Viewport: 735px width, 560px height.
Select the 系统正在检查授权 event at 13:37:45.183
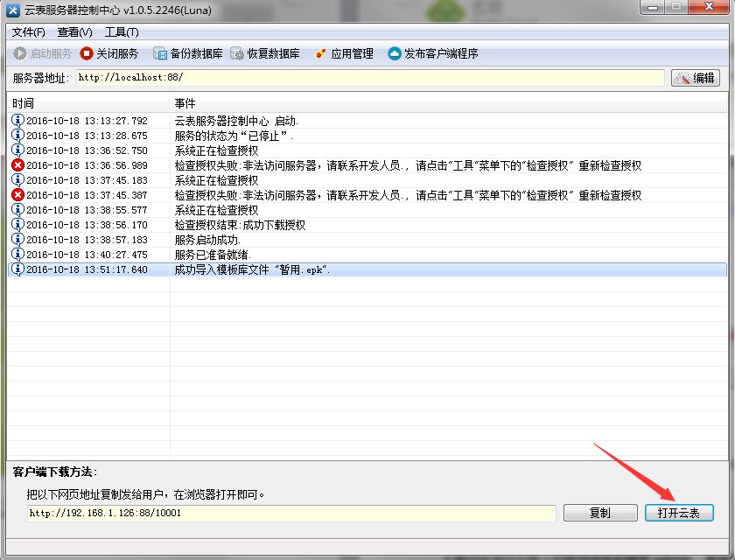[216, 180]
